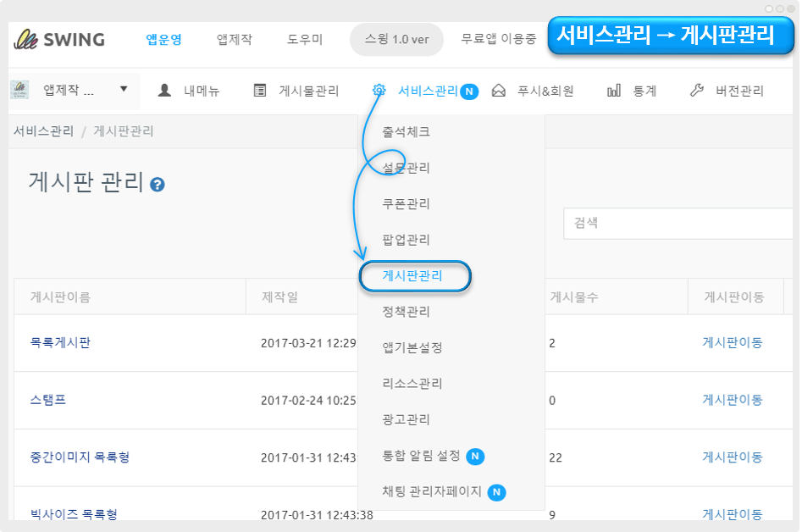
Task: Click the 통계 bar chart icon
Action: pos(614,91)
